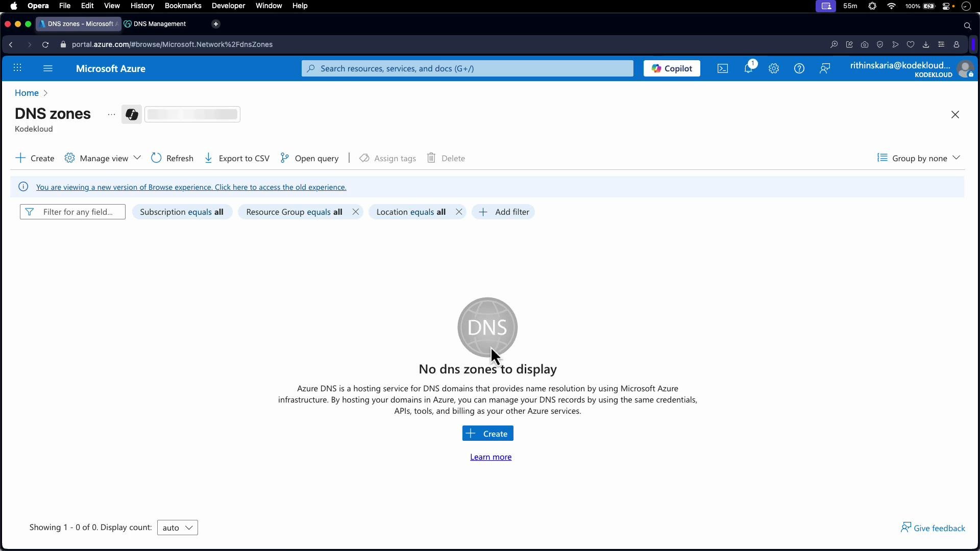Screen dimensions: 980x551
Task: Open the feedback icon in header
Action: pos(825,68)
